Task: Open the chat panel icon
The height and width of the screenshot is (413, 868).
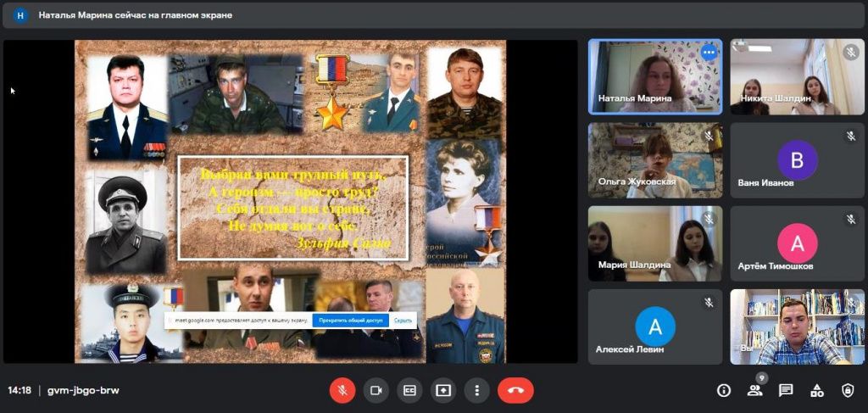Action: pyautogui.click(x=786, y=390)
